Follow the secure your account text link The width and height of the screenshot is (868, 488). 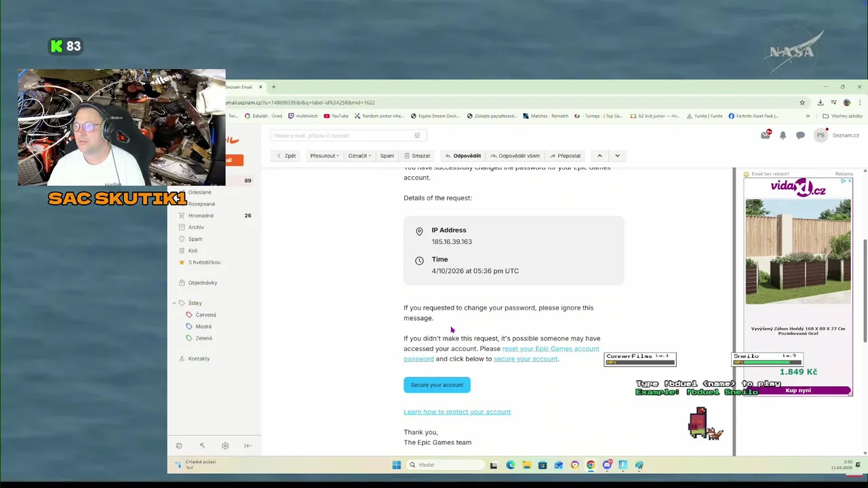point(526,359)
